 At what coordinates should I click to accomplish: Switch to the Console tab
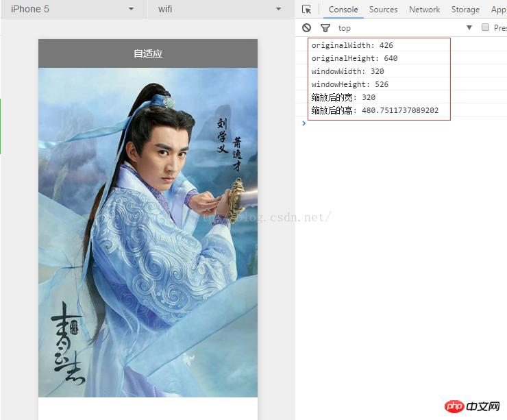point(343,10)
